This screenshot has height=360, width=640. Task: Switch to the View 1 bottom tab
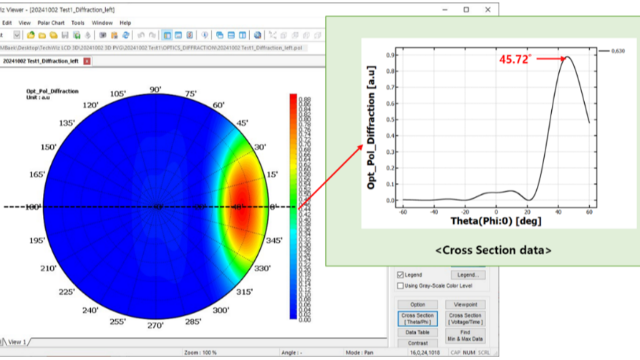click(x=17, y=342)
